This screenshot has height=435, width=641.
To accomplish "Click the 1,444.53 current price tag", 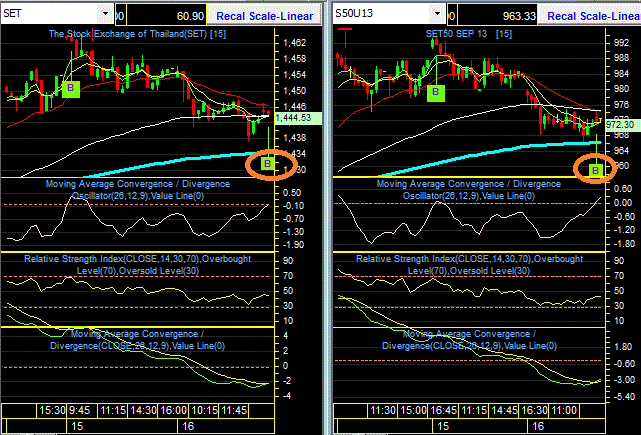I will [x=298, y=118].
